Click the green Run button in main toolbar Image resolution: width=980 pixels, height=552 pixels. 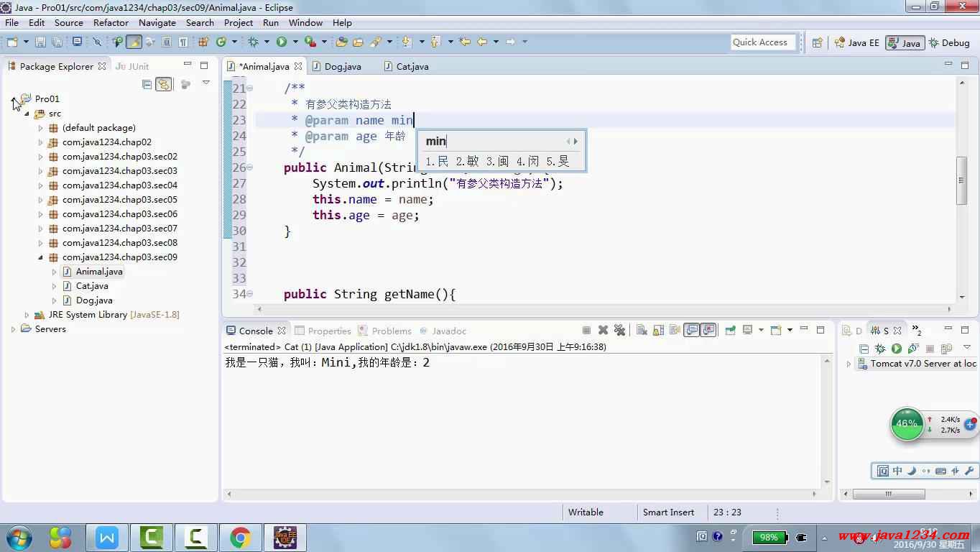tap(282, 42)
